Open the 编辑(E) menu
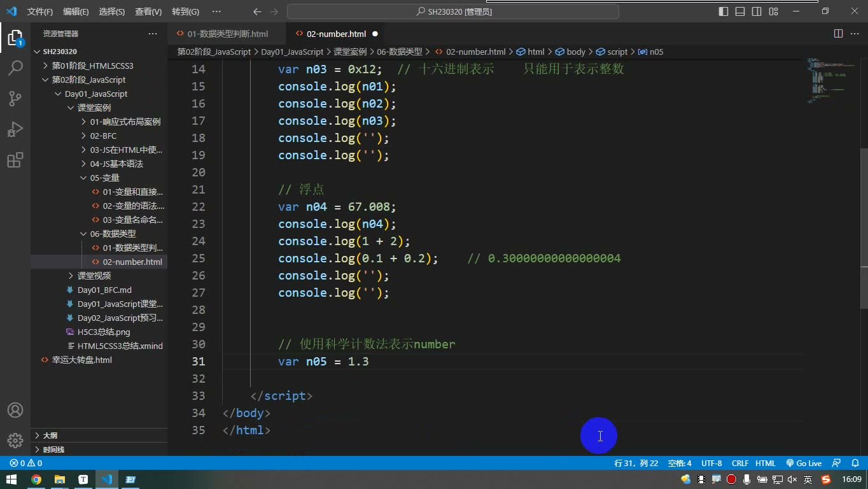This screenshot has width=868, height=489. point(76,11)
